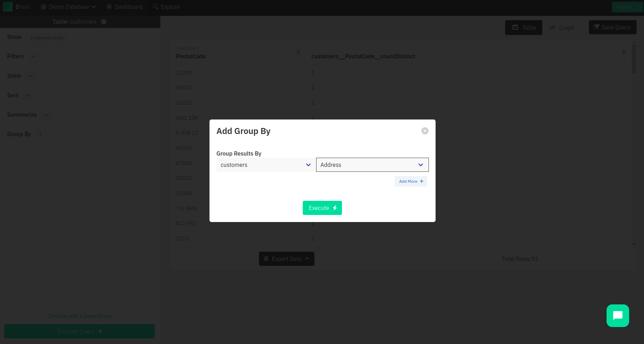Image resolution: width=644 pixels, height=344 pixels.
Task: Open the chat support widget
Action: tap(618, 316)
